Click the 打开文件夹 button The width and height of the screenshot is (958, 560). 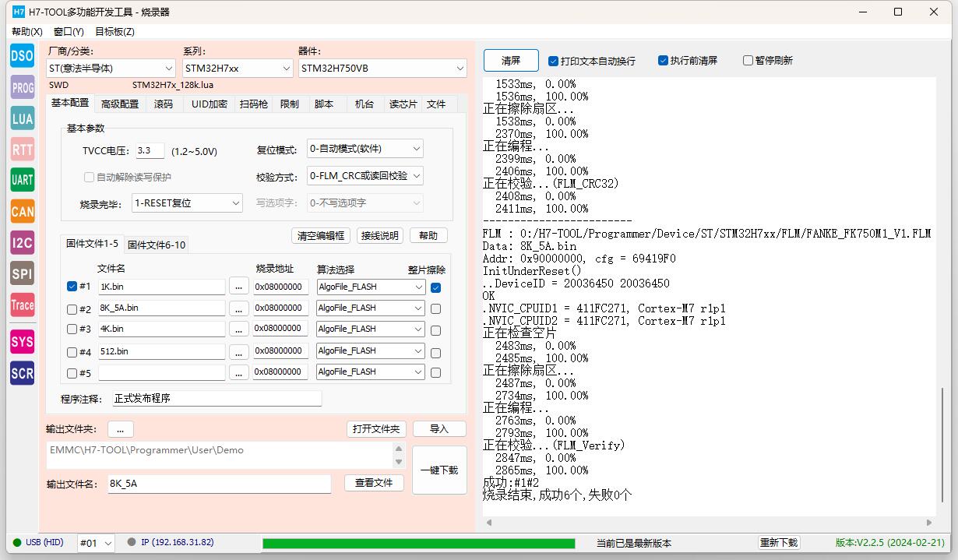(376, 429)
